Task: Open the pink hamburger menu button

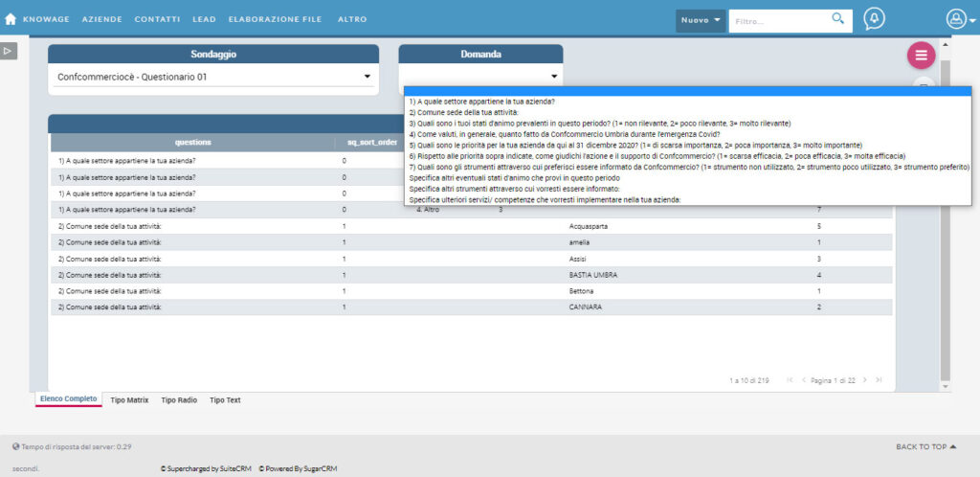Action: (x=921, y=56)
